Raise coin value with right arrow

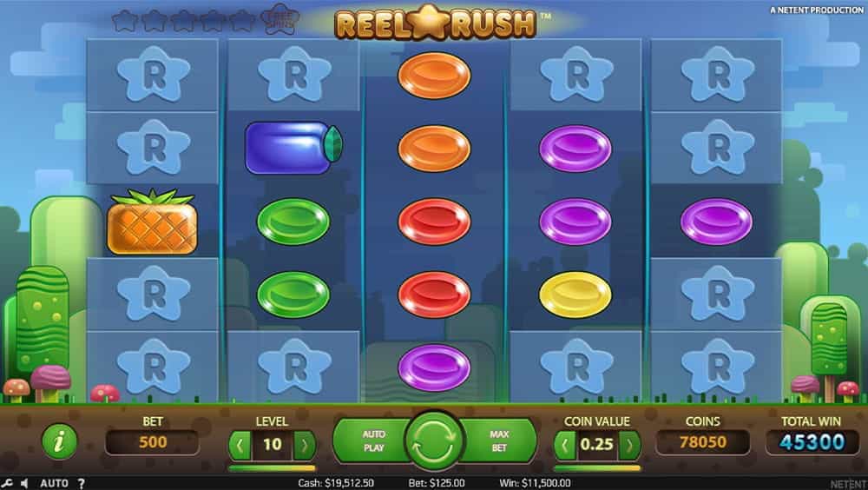click(629, 445)
